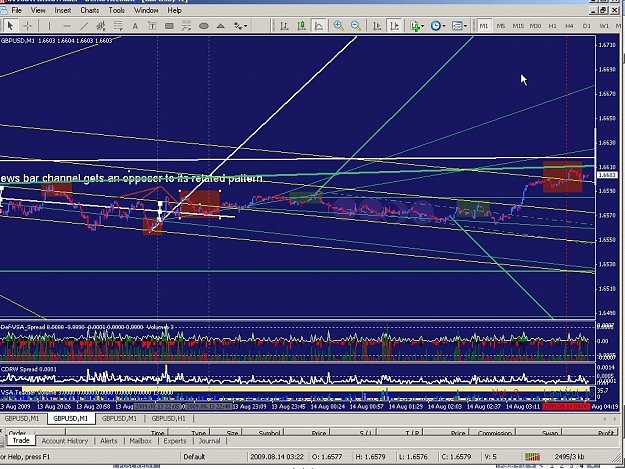This screenshot has width=625, height=469.
Task: Open the Alerts tab
Action: 108,441
